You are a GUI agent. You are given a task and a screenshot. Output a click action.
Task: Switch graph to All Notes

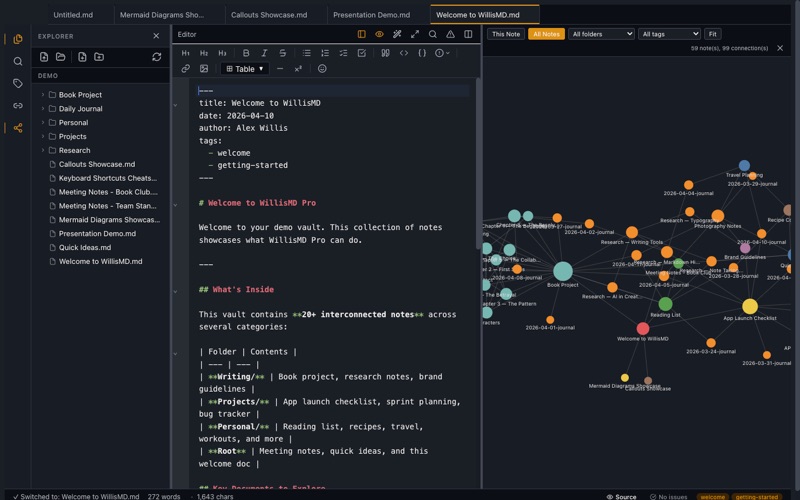click(546, 34)
